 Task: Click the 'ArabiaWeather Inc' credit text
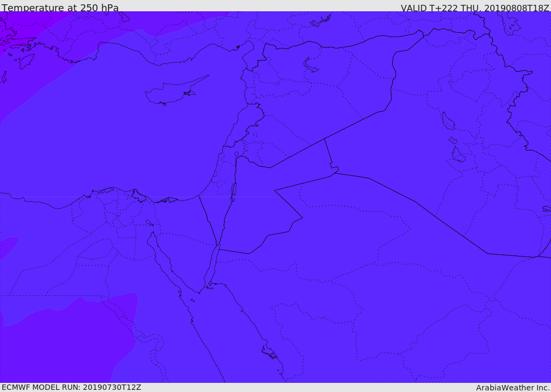[513, 388]
